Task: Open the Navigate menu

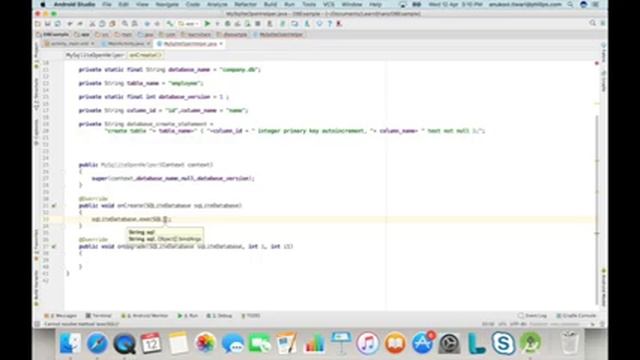Action: coord(167,4)
